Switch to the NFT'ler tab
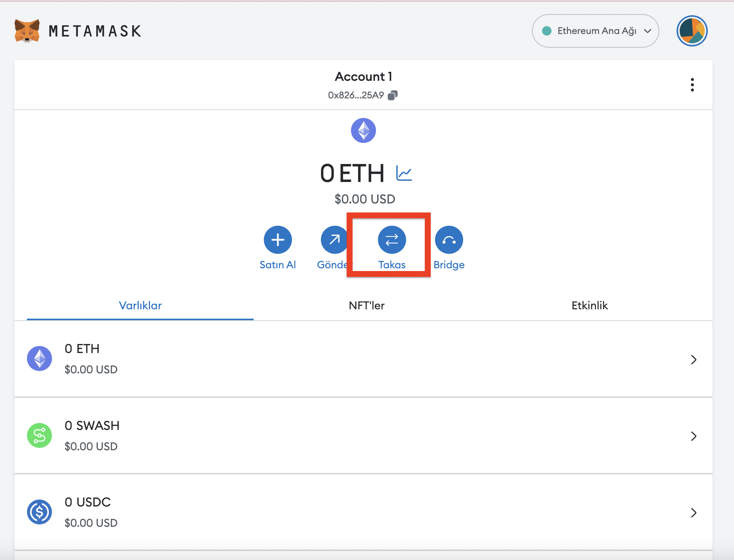Viewport: 734px width, 560px height. (367, 306)
